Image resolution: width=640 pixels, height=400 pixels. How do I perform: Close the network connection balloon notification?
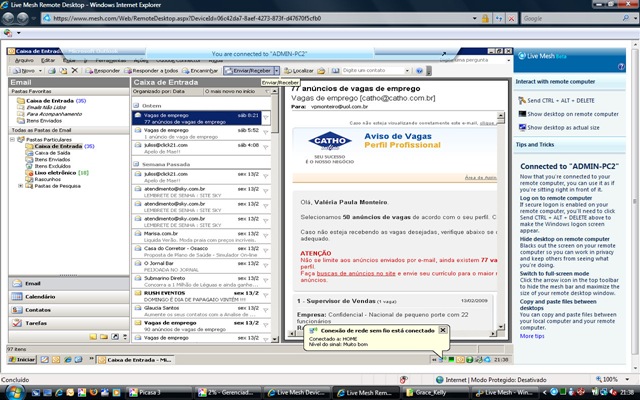(x=443, y=330)
